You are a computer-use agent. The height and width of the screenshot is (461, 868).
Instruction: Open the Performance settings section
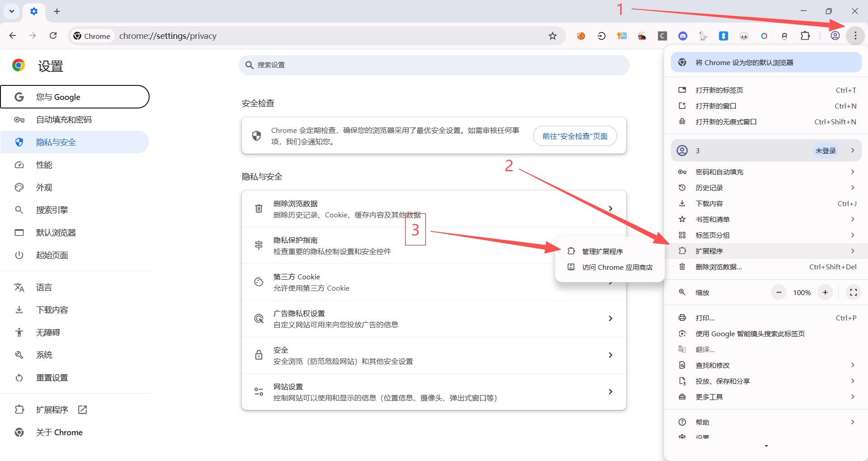75,165
